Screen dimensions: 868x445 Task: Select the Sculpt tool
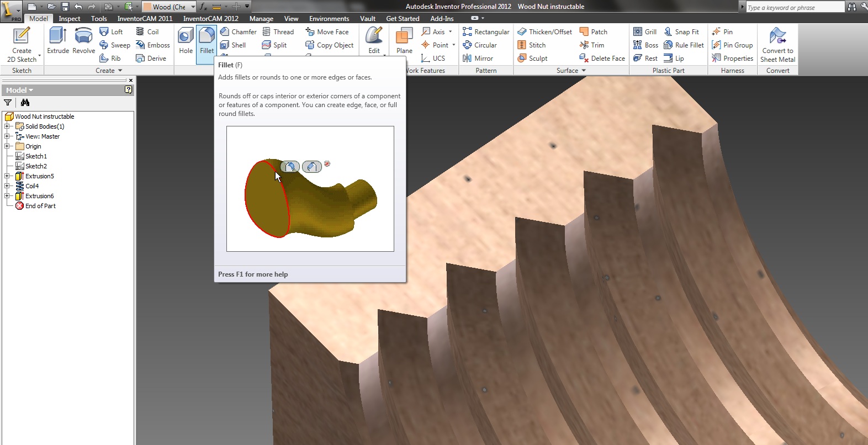533,59
